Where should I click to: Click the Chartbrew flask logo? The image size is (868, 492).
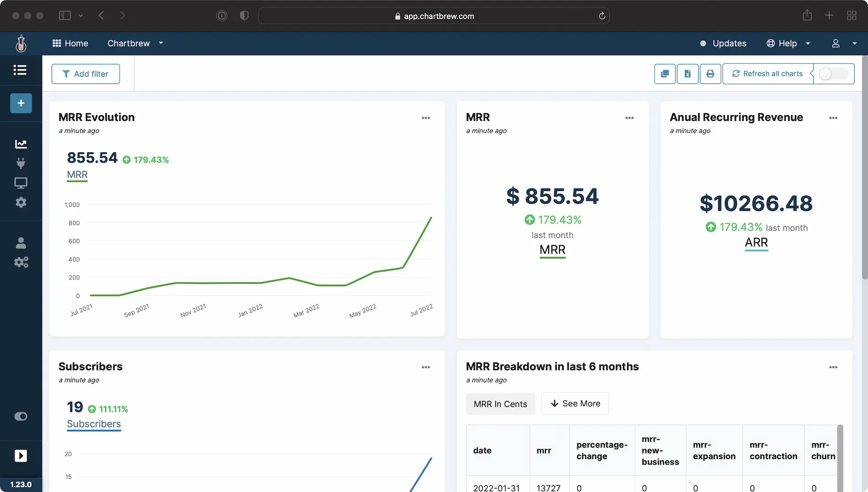[x=21, y=43]
